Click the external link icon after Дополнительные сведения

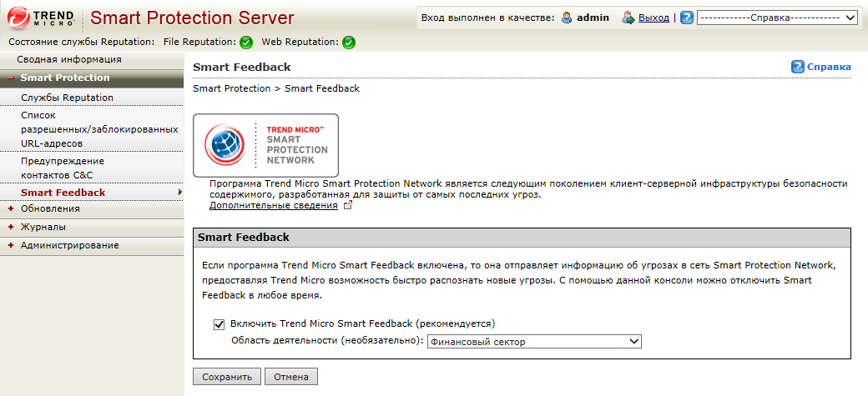[348, 206]
